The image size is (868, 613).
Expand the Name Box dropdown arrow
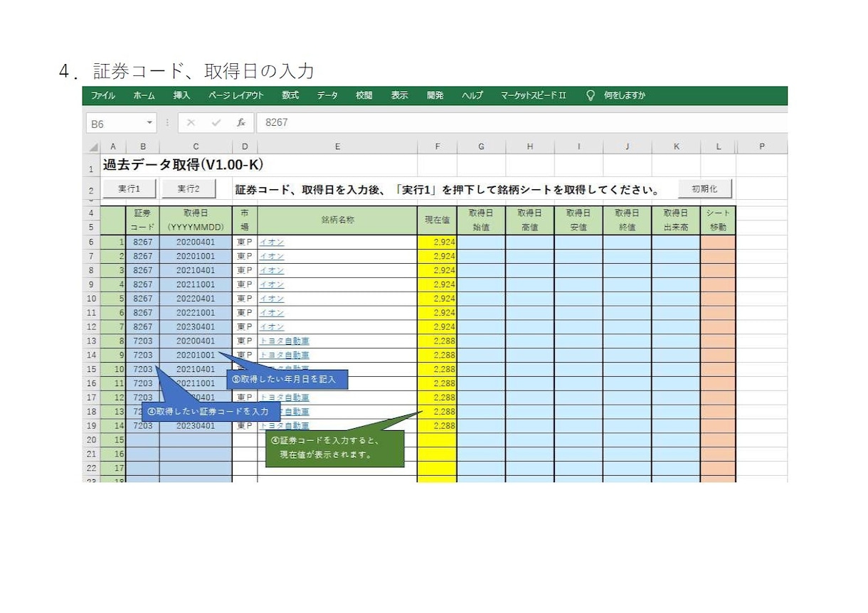[x=149, y=122]
